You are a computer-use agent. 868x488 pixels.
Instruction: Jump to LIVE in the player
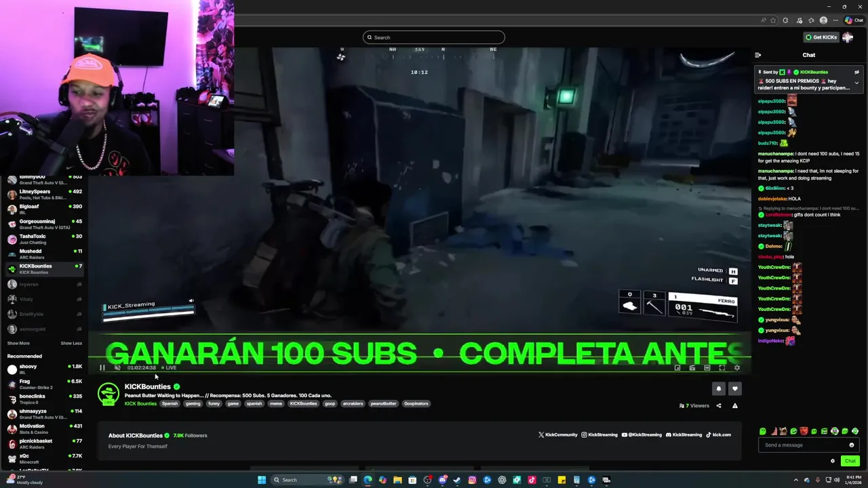pyautogui.click(x=169, y=368)
